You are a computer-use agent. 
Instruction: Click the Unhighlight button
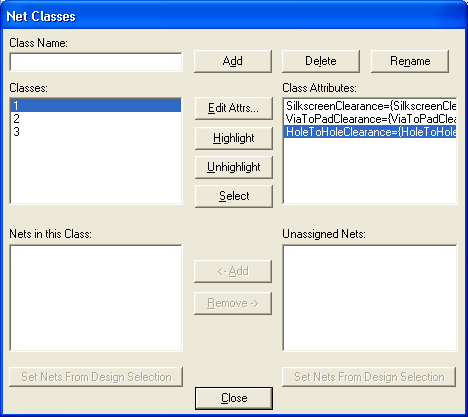pos(234,167)
